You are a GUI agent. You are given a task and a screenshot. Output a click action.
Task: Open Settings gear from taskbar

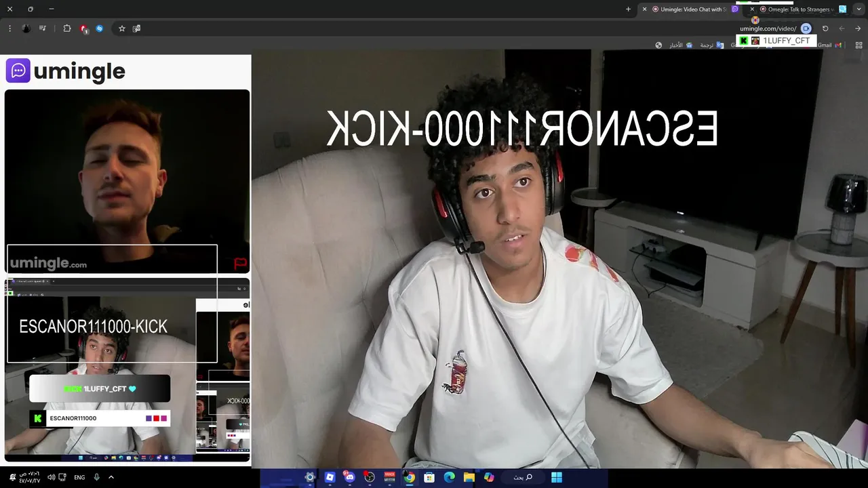pyautogui.click(x=310, y=477)
